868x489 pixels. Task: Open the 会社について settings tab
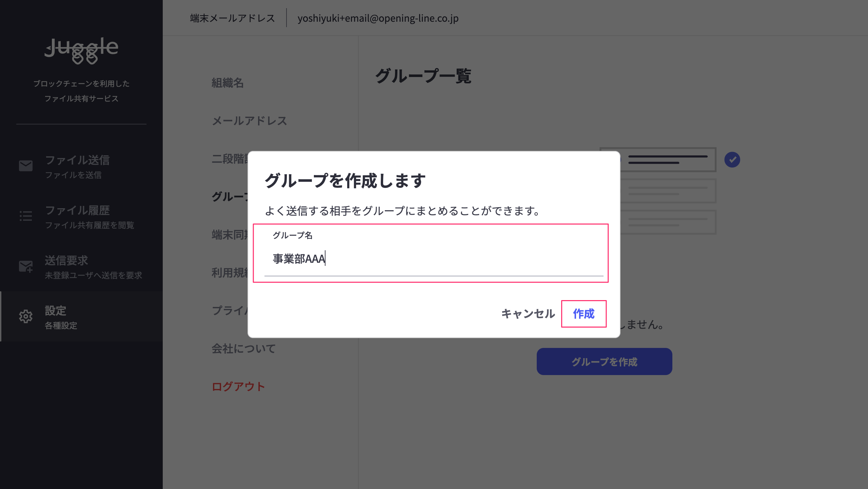243,349
